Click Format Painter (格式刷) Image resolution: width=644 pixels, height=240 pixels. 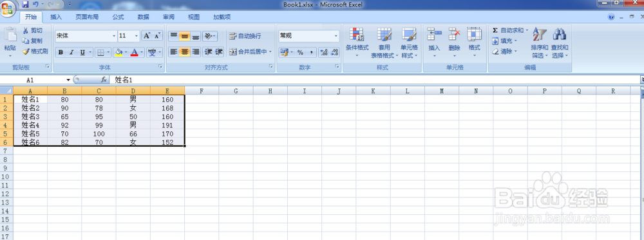pos(35,51)
